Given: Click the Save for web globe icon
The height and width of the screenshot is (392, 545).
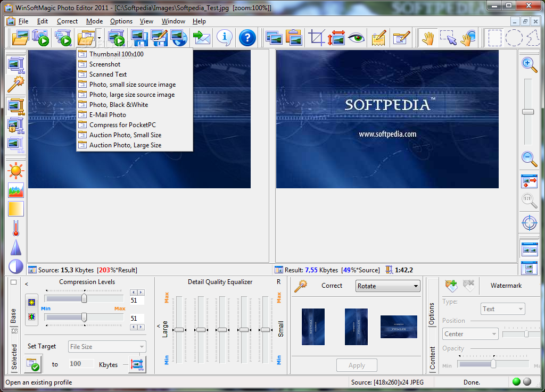Looking at the screenshot, I should click(179, 38).
